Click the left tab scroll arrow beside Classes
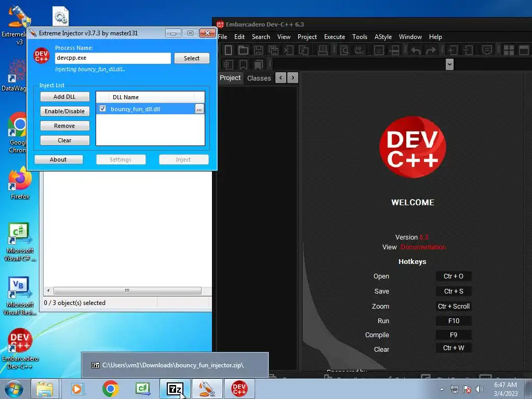Viewport: 532px width, 399px height. click(x=281, y=78)
